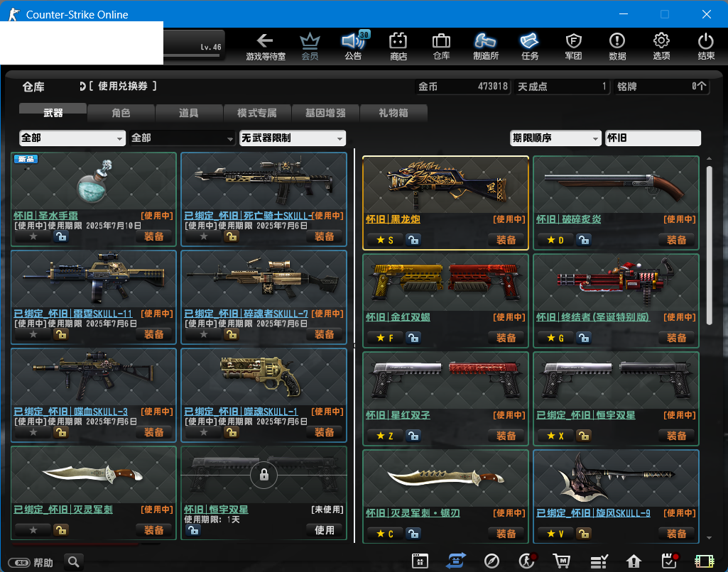The width and height of the screenshot is (728, 572).
Task: Click the 结束 power button to exit
Action: tap(706, 46)
